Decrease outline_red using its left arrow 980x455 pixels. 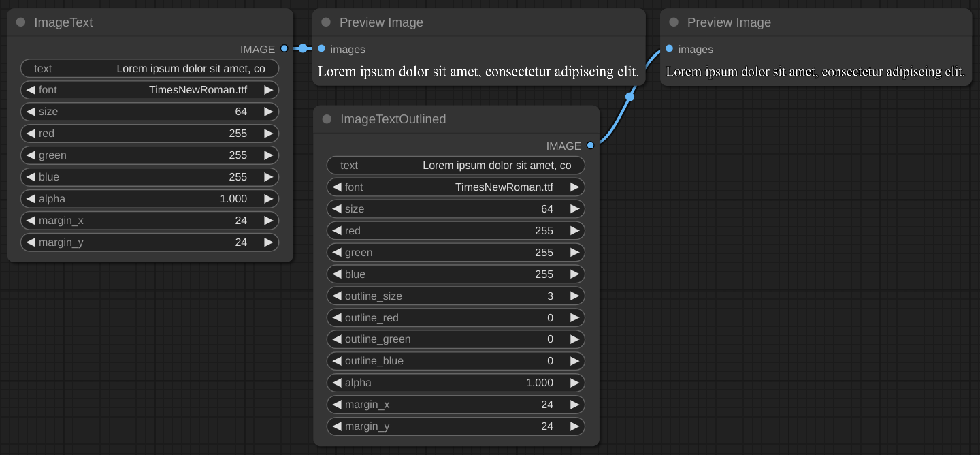point(337,318)
